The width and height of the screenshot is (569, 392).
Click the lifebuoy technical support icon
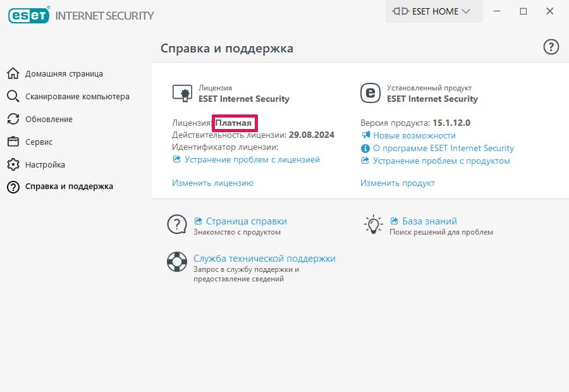tap(177, 262)
